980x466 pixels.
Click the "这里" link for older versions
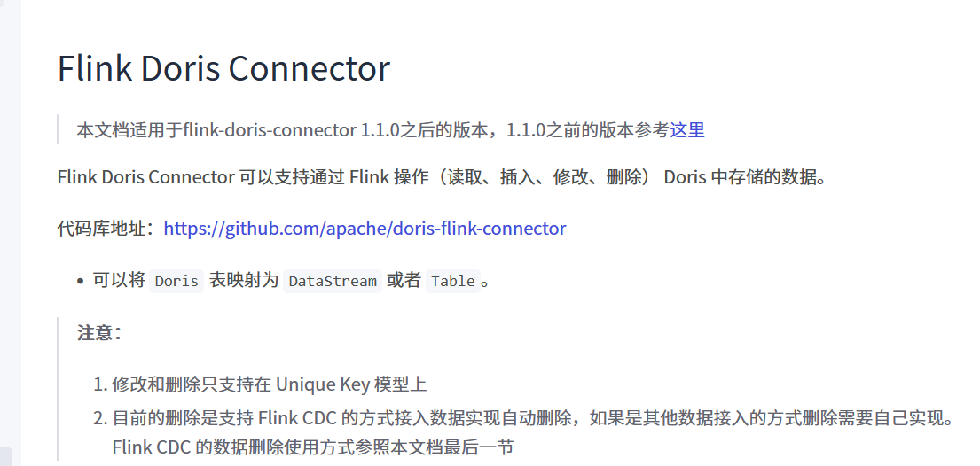(x=687, y=130)
